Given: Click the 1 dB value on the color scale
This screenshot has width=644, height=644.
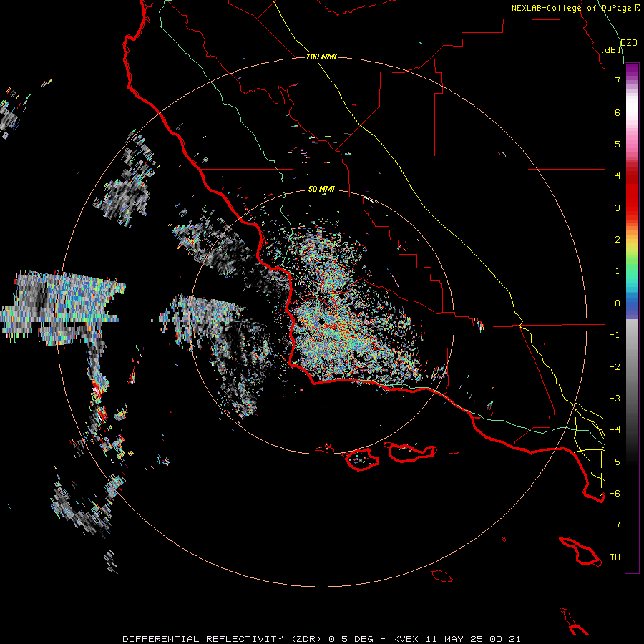Looking at the screenshot, I should tap(618, 271).
